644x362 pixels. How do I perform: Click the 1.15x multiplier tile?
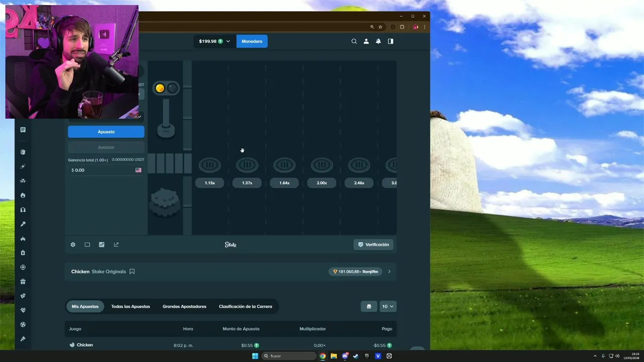[210, 183]
